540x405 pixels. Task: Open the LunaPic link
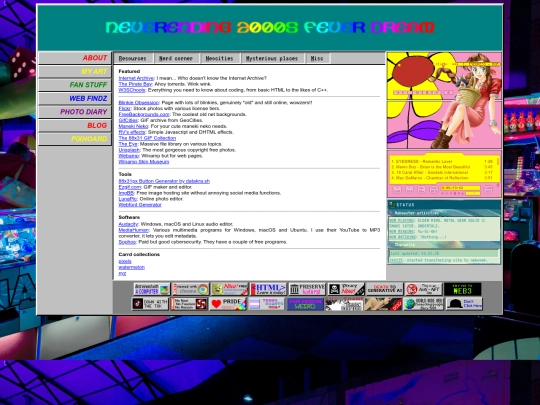pos(128,199)
